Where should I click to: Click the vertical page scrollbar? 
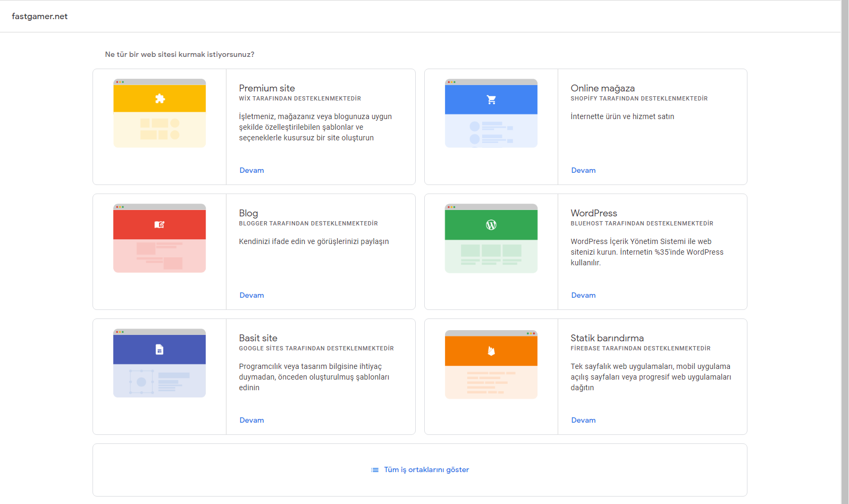click(845, 252)
